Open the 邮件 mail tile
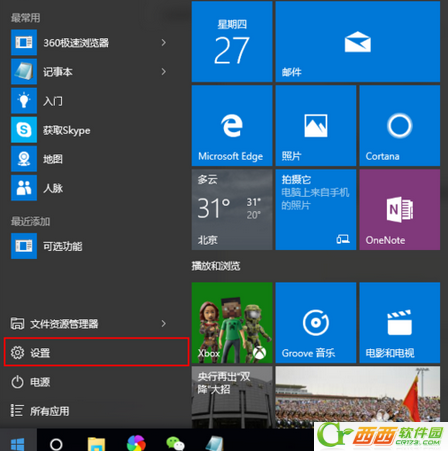The image size is (448, 451). point(358,41)
